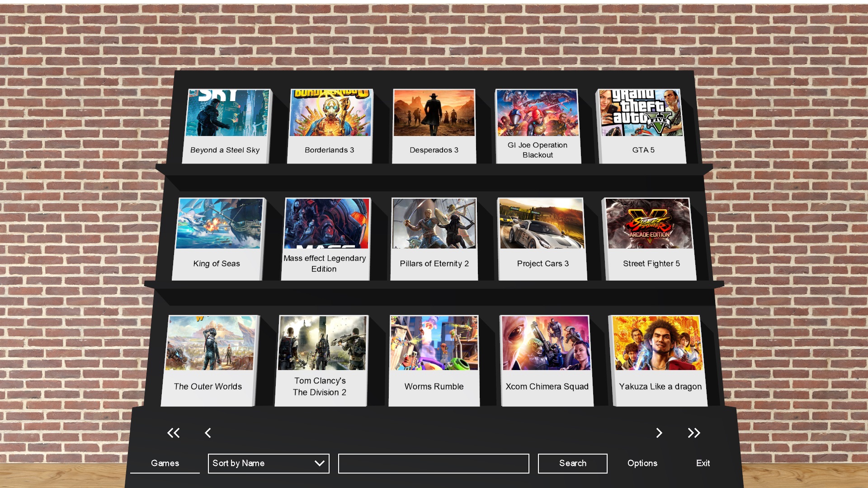Viewport: 868px width, 488px height.
Task: Click the "The Outer Worlds" title text
Action: coord(208,387)
